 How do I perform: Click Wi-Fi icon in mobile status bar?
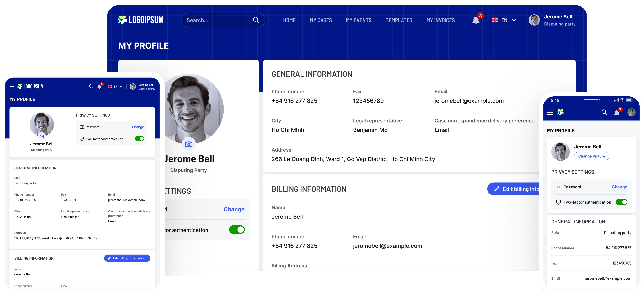click(623, 100)
